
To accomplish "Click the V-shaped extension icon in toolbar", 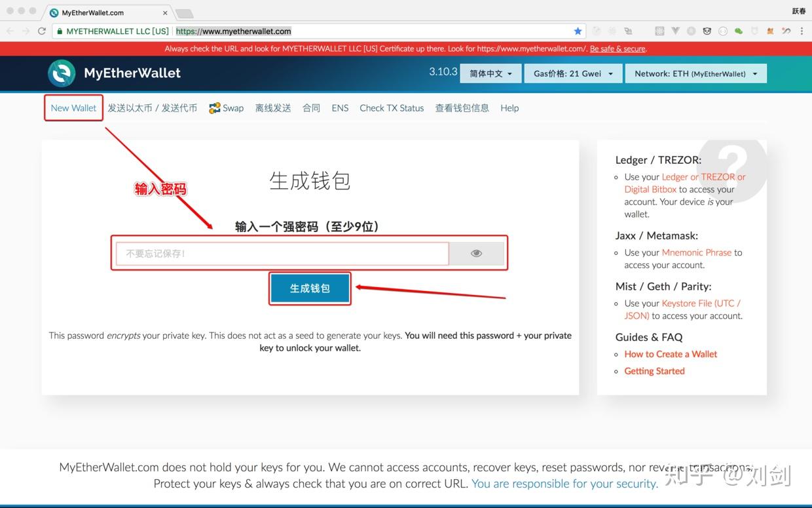I will [x=674, y=31].
